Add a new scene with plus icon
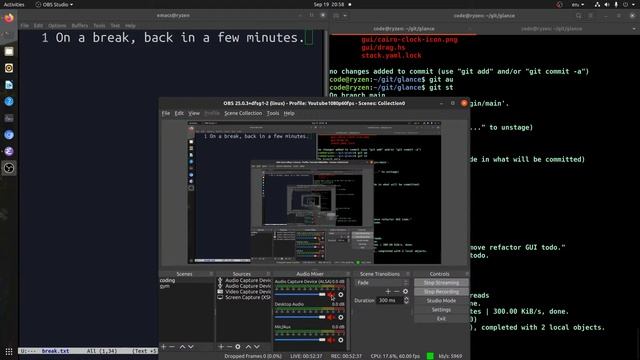The image size is (640, 360). point(164,347)
